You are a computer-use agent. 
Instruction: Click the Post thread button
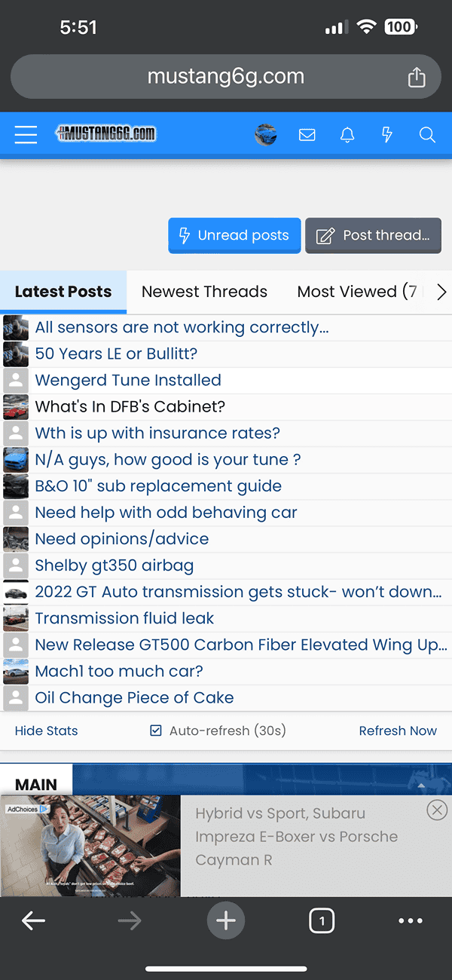(x=373, y=235)
